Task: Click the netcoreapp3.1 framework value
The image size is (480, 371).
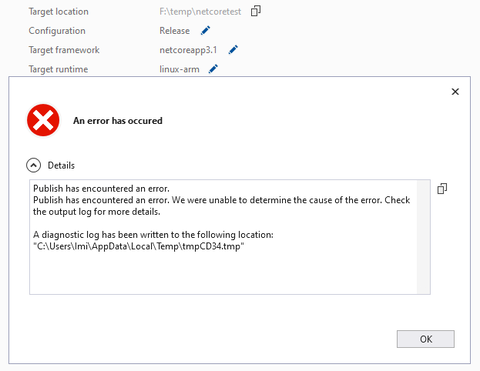Action: (x=188, y=50)
